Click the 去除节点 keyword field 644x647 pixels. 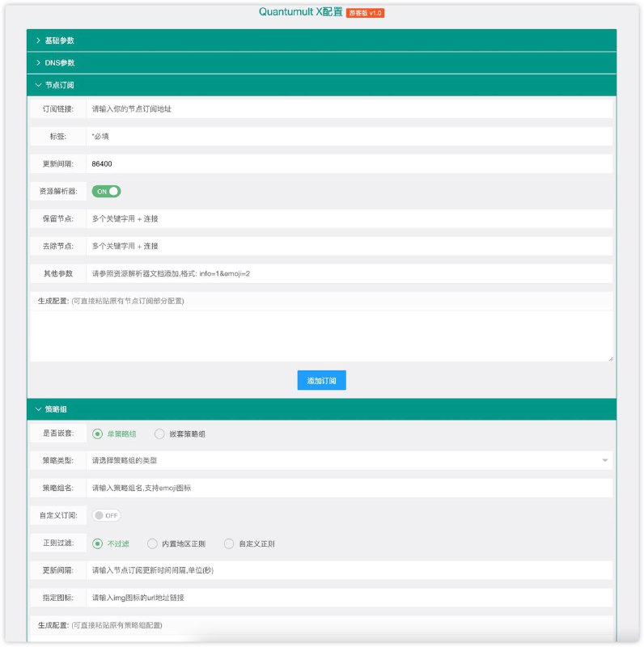pyautogui.click(x=350, y=246)
